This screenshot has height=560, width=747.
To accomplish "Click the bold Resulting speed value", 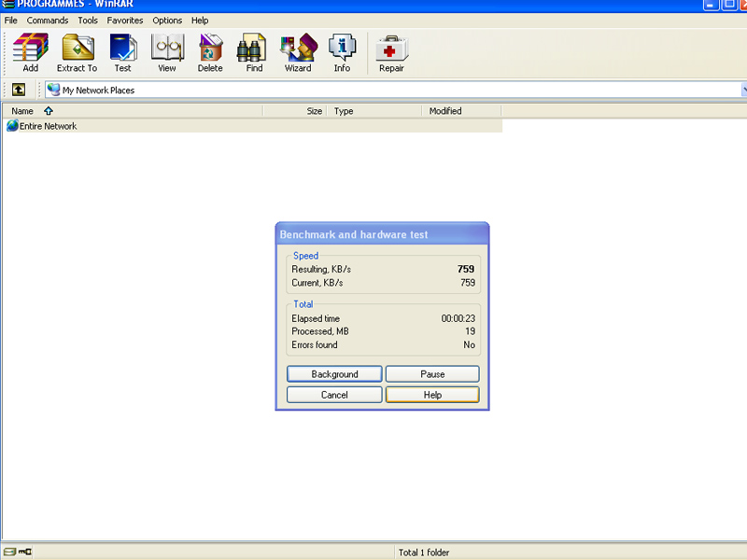I will coord(466,269).
